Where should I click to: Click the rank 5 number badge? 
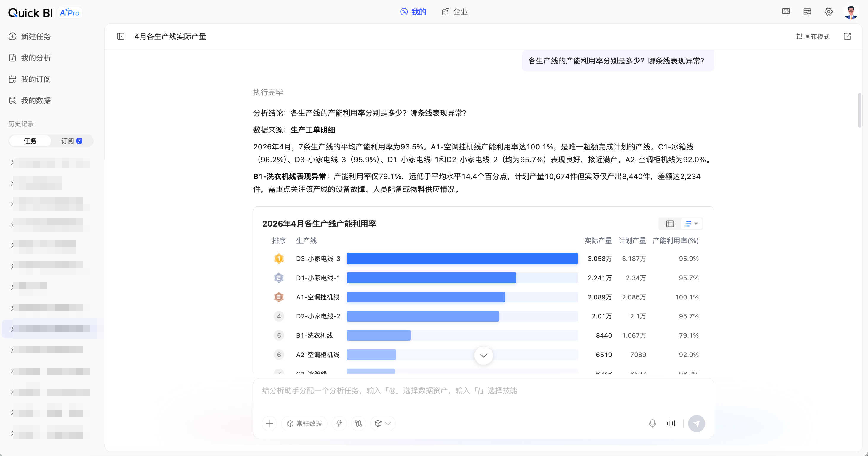(279, 335)
